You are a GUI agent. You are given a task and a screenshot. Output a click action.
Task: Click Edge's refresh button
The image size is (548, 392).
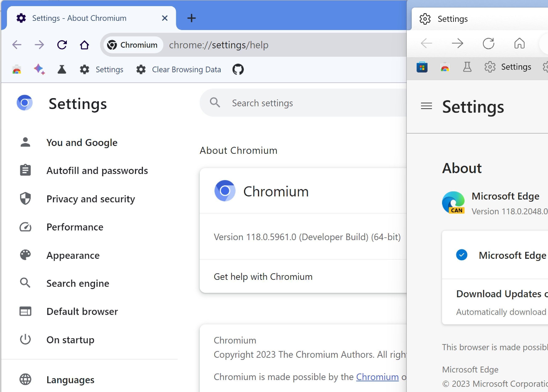[x=488, y=44]
